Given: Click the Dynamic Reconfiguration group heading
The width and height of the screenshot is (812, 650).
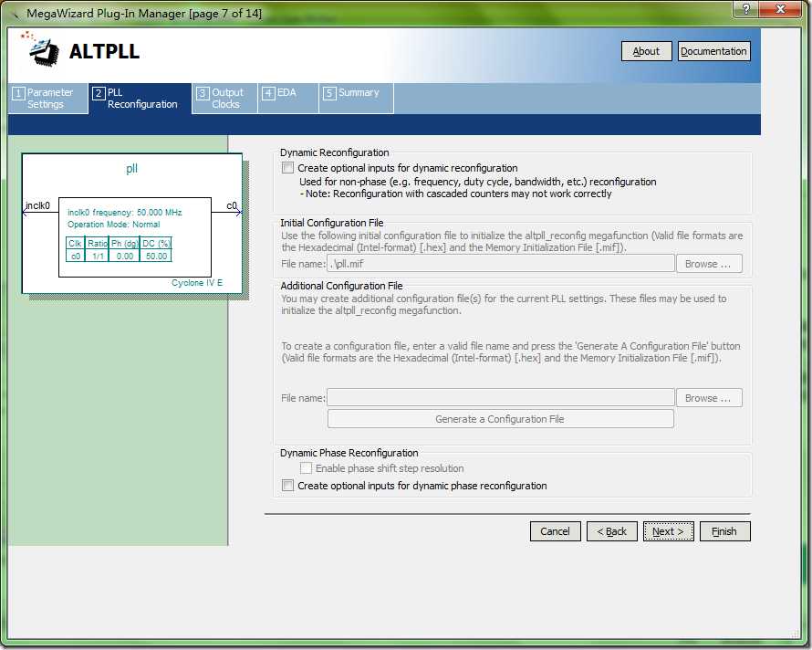Looking at the screenshot, I should pyautogui.click(x=335, y=152).
